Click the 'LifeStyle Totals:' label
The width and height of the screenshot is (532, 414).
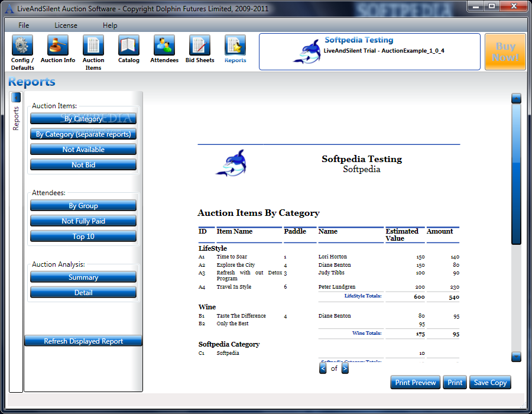click(363, 296)
